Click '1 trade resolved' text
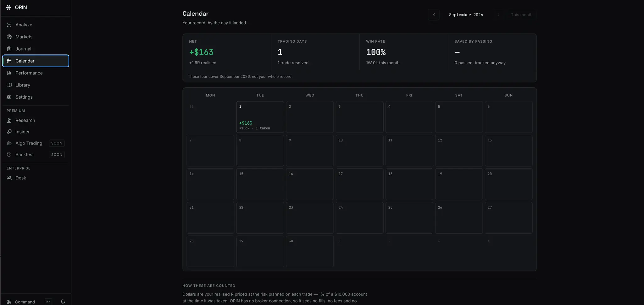Image resolution: width=644 pixels, height=305 pixels. [293, 63]
